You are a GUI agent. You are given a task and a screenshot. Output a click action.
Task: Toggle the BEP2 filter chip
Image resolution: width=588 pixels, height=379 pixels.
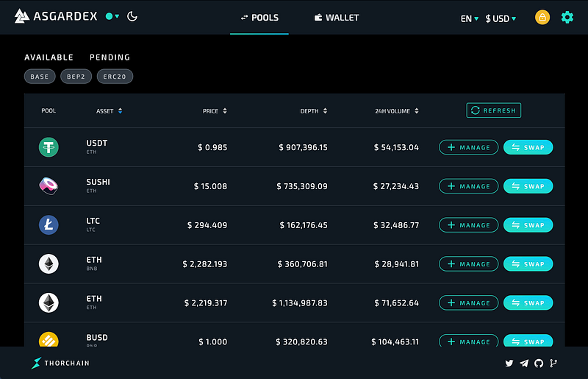(x=76, y=77)
